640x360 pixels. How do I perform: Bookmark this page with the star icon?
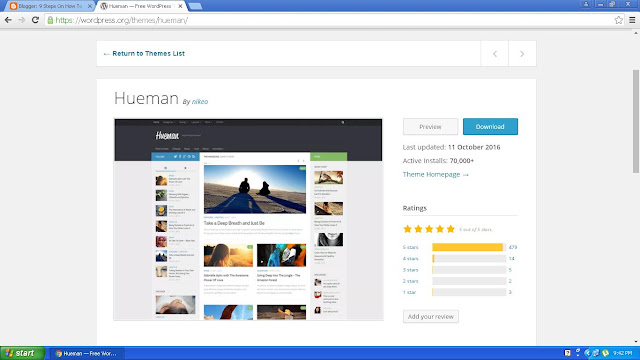tap(619, 20)
